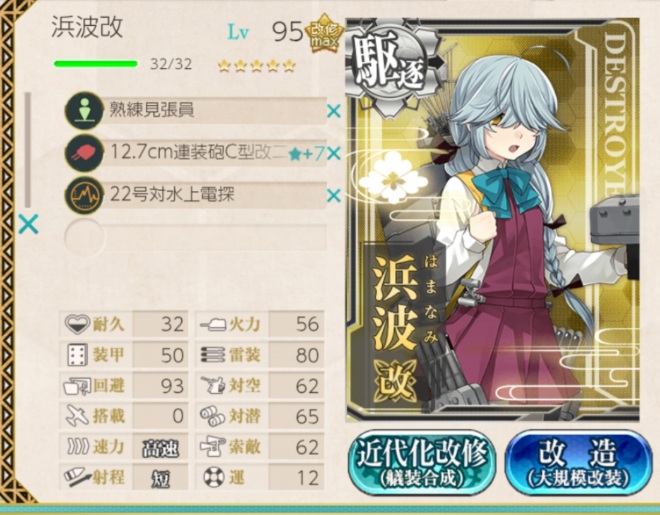Click the 運 luck lifebuoy icon

213,477
